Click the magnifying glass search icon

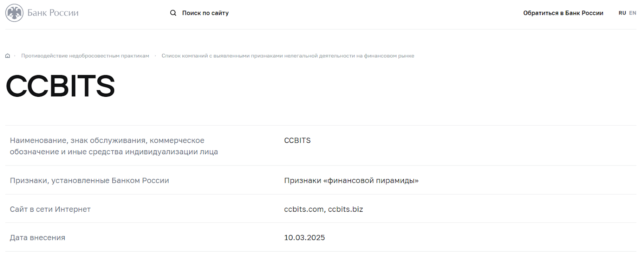pyautogui.click(x=173, y=13)
